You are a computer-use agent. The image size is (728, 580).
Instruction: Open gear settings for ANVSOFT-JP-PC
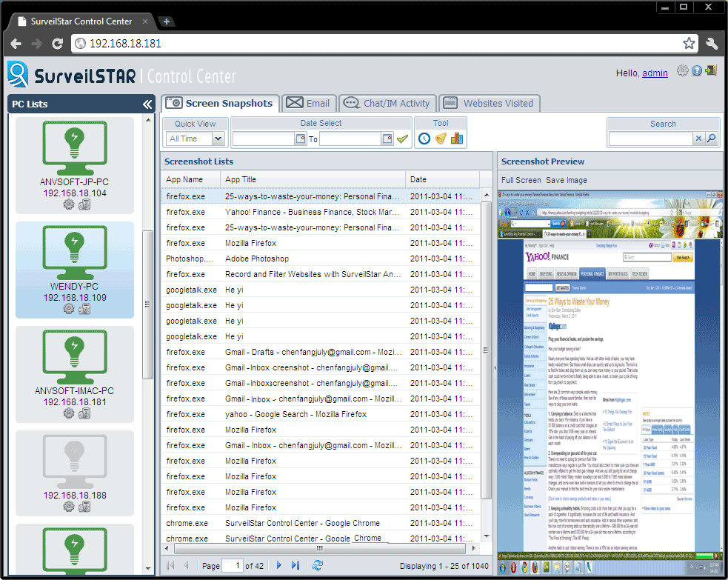click(69, 204)
